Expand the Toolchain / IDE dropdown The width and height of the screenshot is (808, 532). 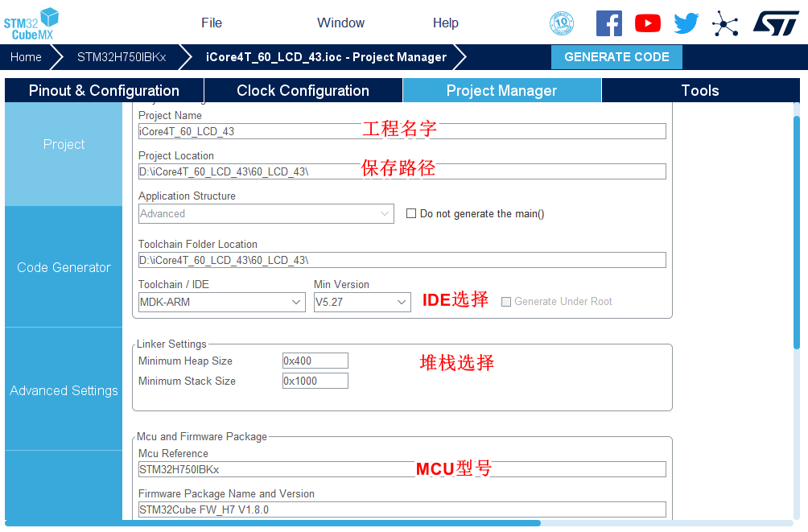[221, 303]
